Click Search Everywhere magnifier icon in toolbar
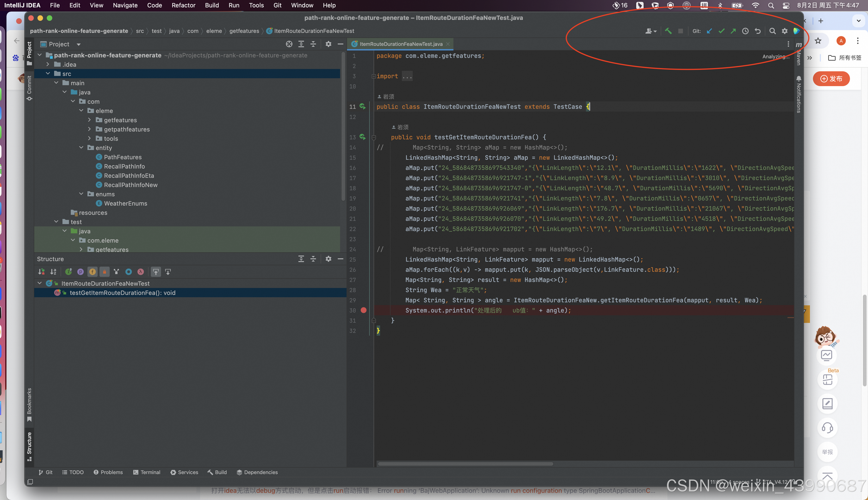868x500 pixels. (x=772, y=31)
